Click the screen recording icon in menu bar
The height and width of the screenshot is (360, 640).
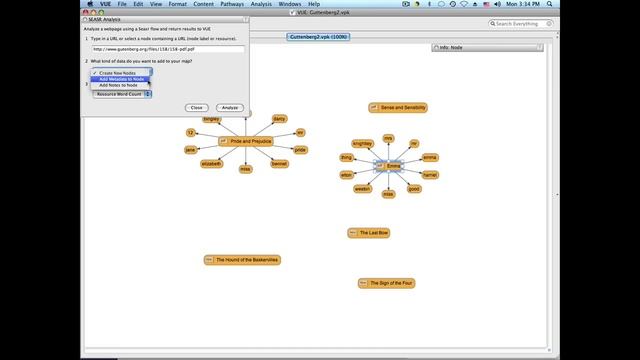tap(406, 4)
